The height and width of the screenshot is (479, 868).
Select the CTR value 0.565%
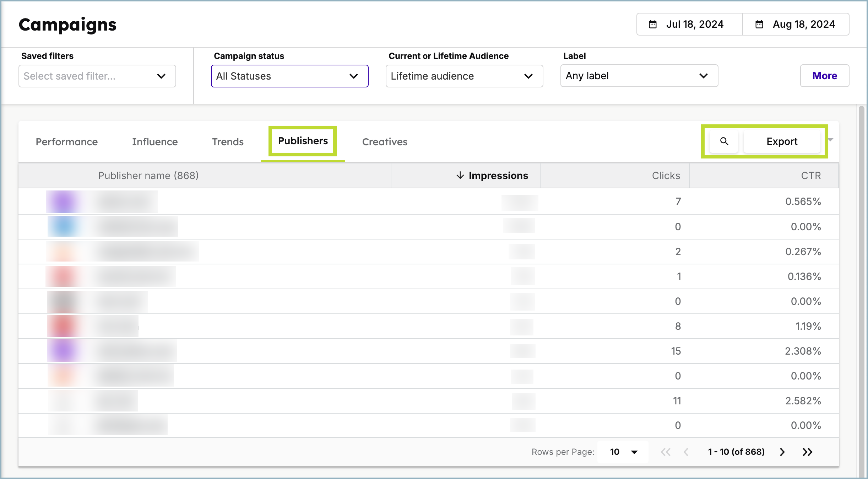point(803,201)
